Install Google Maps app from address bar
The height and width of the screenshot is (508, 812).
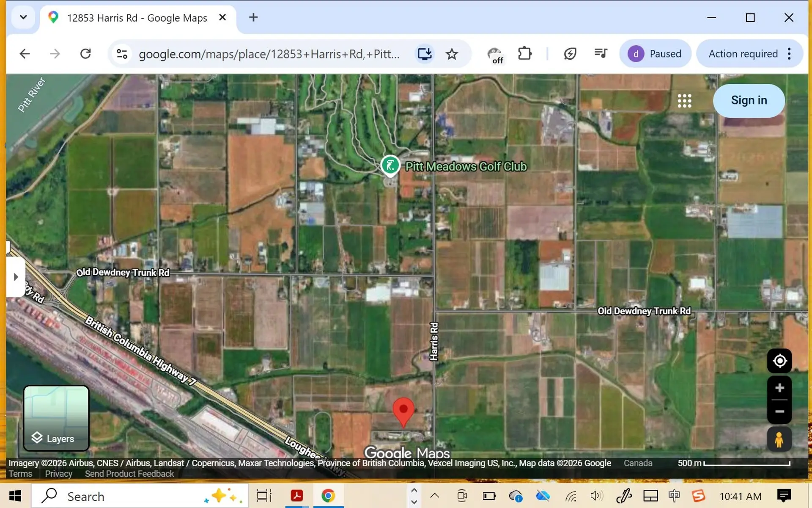coord(424,54)
